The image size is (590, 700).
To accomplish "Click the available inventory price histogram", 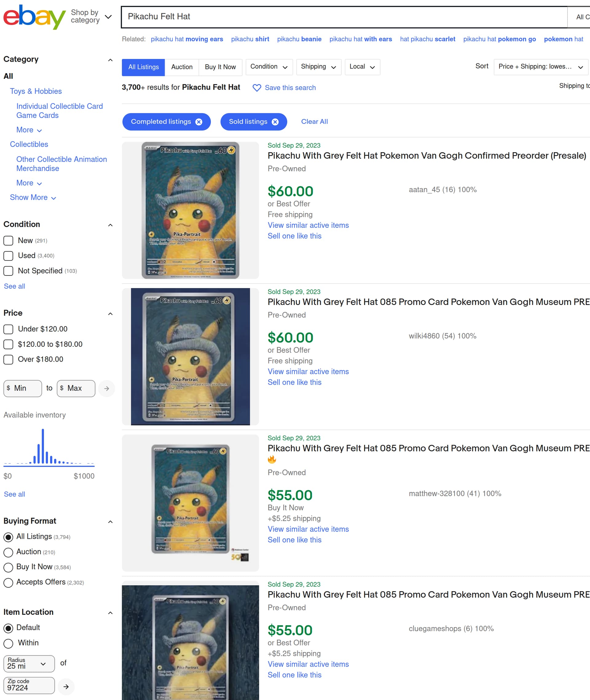I will click(49, 447).
